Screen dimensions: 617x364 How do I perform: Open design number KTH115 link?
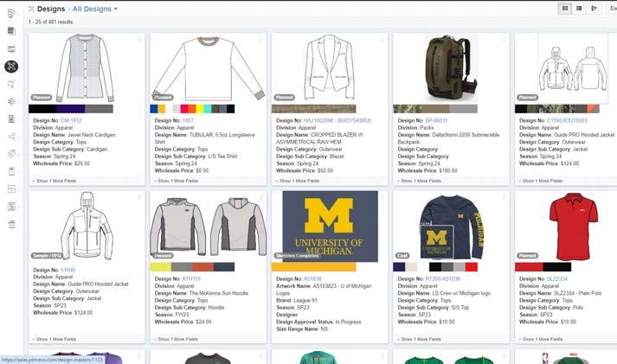pyautogui.click(x=190, y=278)
